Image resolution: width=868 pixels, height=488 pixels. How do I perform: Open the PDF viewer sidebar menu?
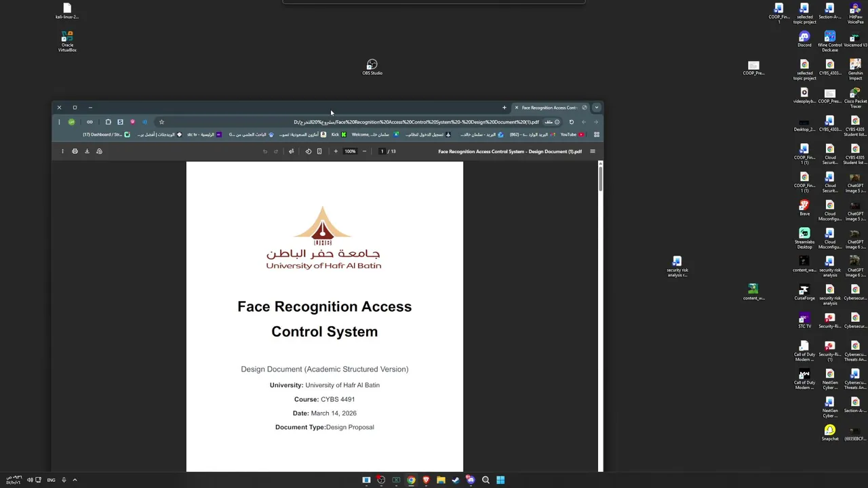coord(592,151)
